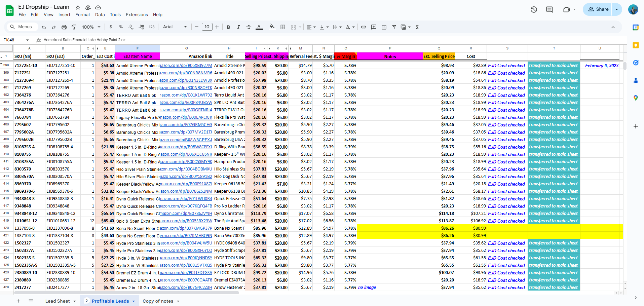Open the Google account avatar
This screenshot has width=644, height=306.
633,9
